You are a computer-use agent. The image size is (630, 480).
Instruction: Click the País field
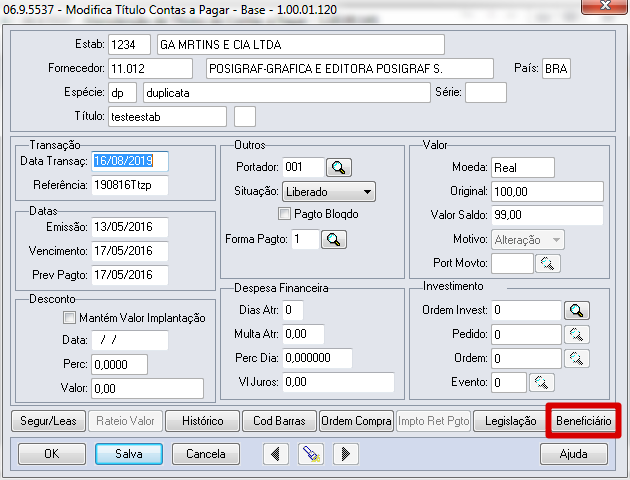coord(556,68)
